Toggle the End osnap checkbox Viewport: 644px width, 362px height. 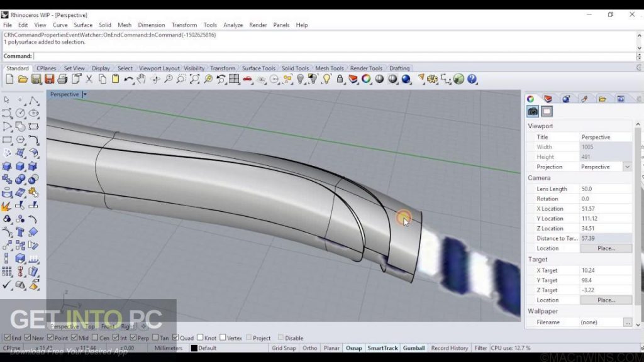click(8, 337)
